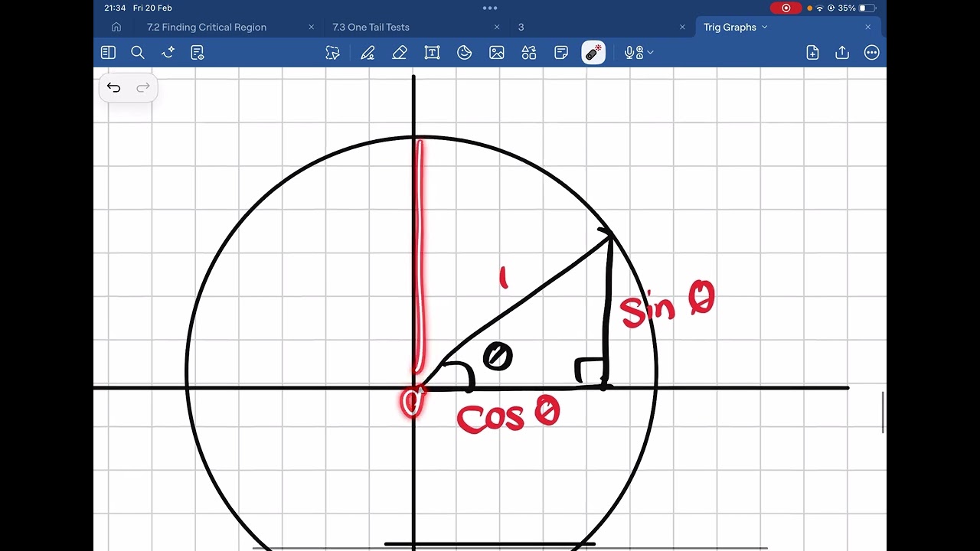This screenshot has height=551, width=980.
Task: Open the search magnifier
Action: (x=138, y=53)
